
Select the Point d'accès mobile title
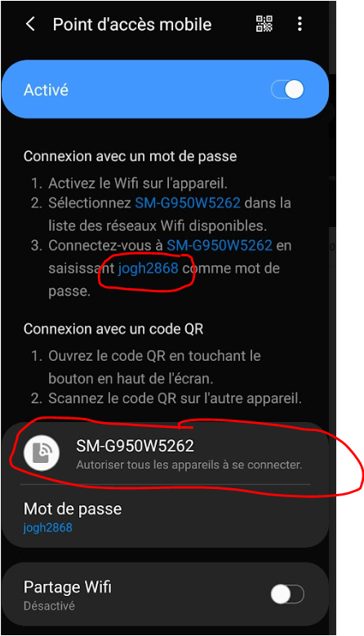click(x=132, y=24)
